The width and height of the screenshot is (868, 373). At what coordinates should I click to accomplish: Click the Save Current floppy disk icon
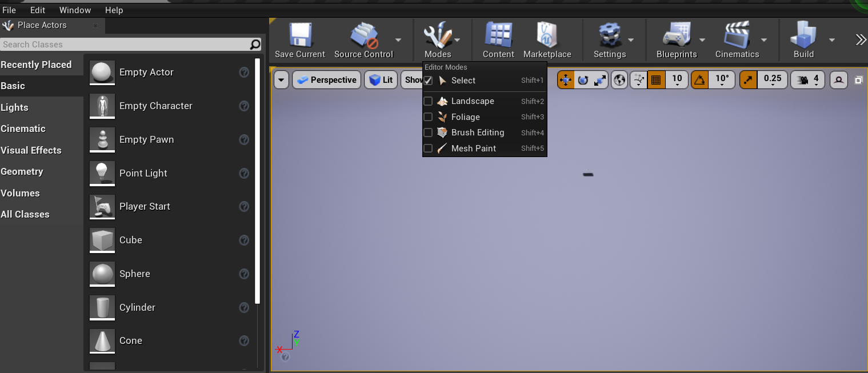(299, 35)
